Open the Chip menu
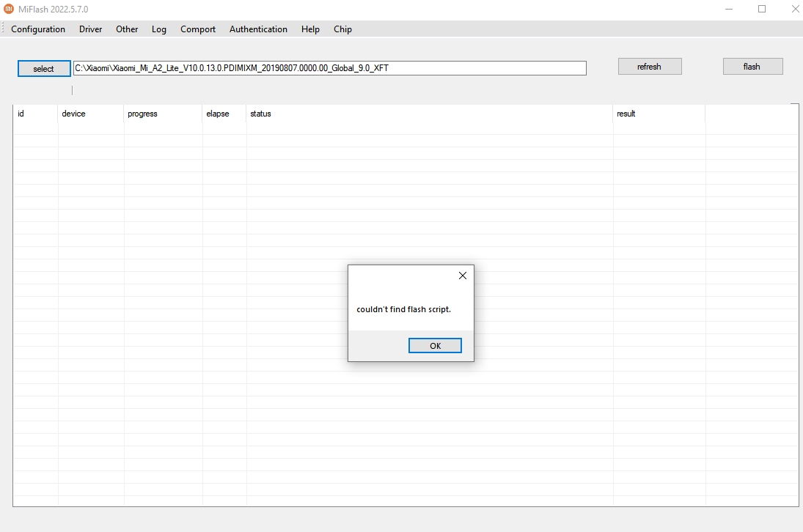The image size is (803, 532). coord(342,29)
